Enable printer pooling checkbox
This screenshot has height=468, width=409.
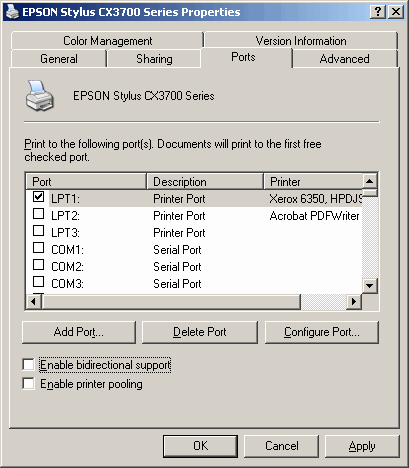point(28,383)
